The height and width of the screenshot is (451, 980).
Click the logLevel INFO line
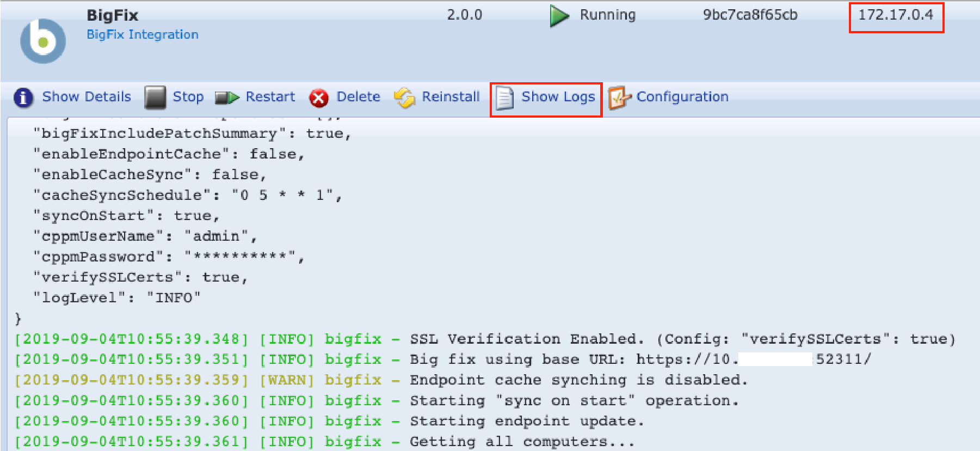[116, 298]
